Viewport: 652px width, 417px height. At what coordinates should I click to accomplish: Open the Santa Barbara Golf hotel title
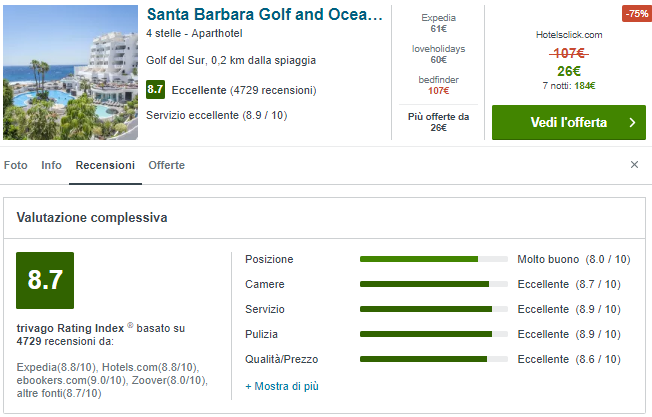[x=264, y=15]
